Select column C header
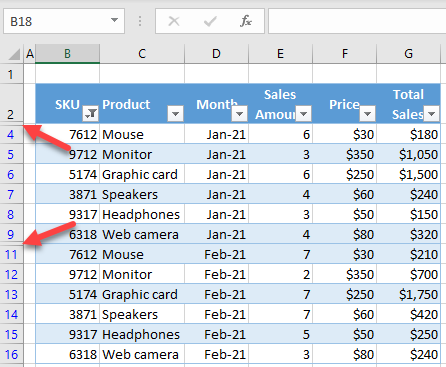 click(x=142, y=54)
